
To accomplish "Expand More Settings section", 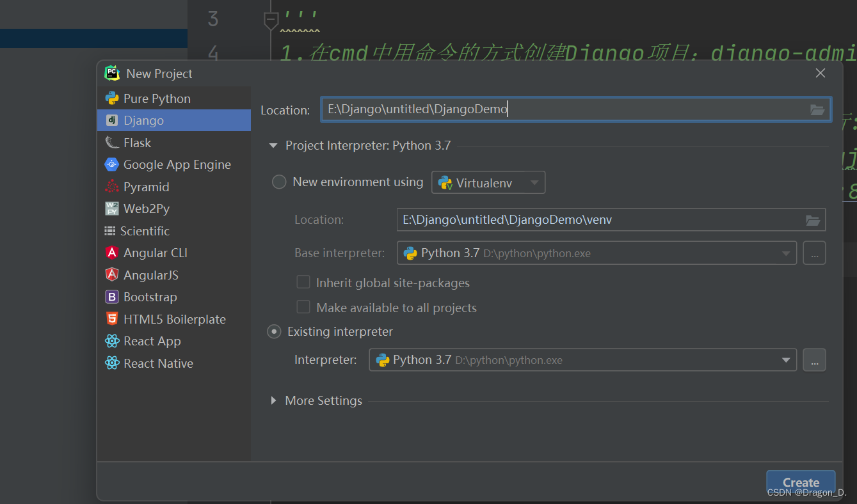I will pyautogui.click(x=273, y=400).
